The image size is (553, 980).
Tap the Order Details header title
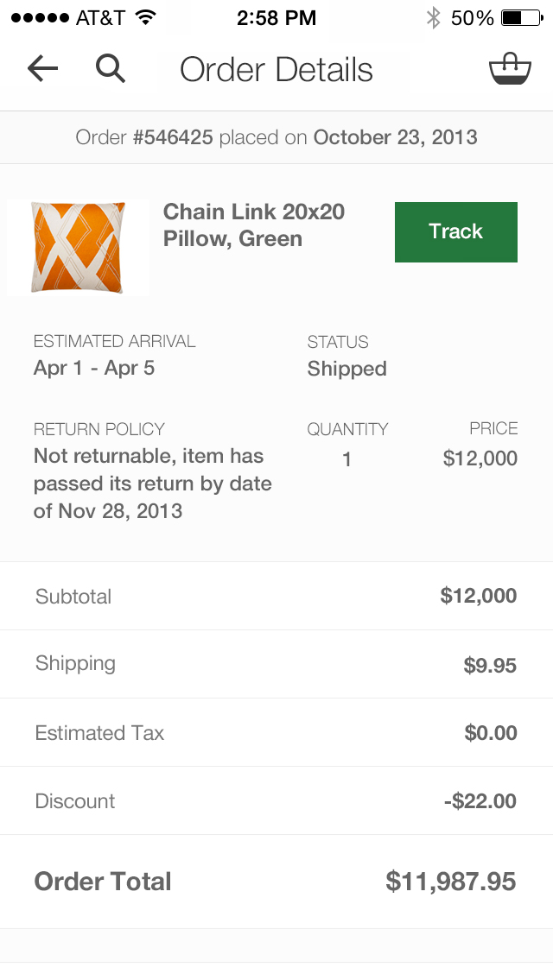click(x=276, y=69)
